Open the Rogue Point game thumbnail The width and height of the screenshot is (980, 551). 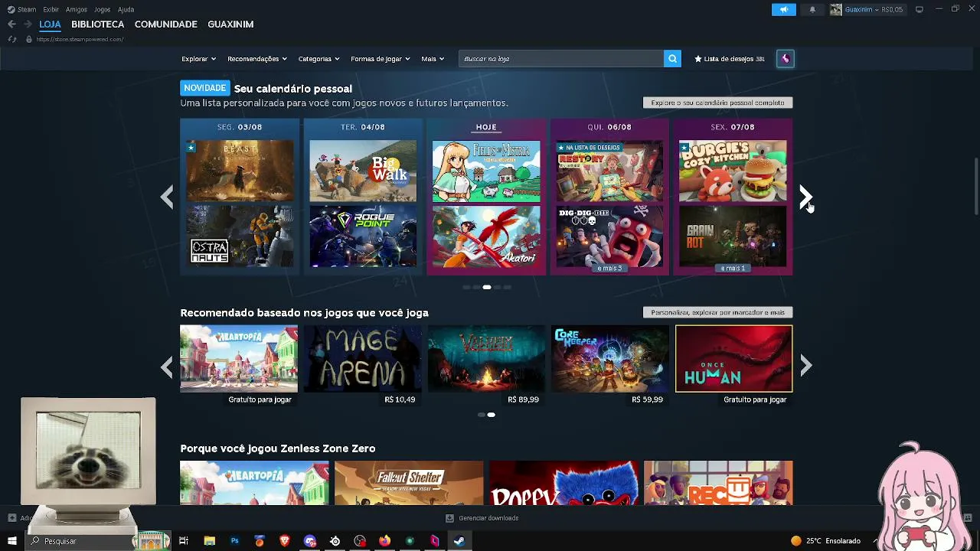point(363,236)
